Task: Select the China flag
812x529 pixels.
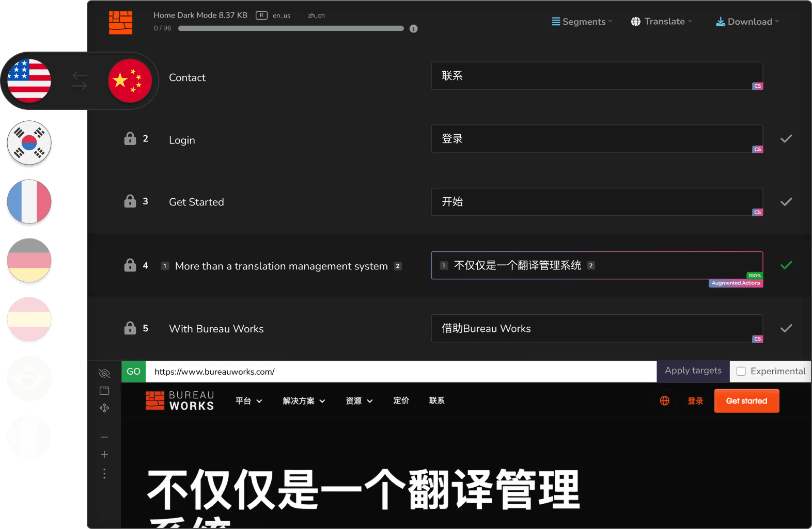Action: pyautogui.click(x=130, y=81)
